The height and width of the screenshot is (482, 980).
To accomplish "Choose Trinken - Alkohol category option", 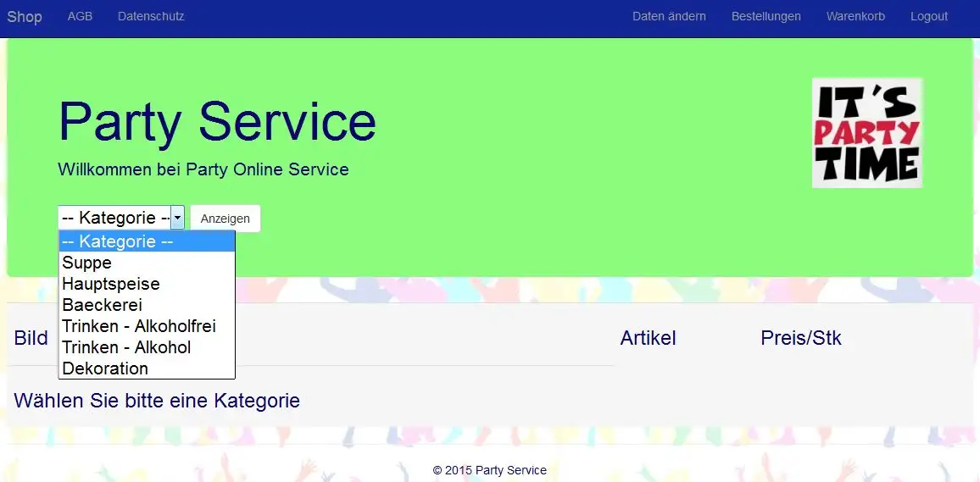I will click(147, 347).
